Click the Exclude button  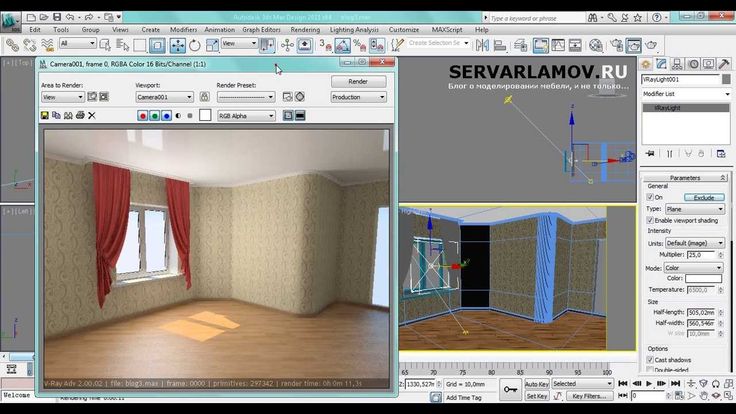tap(704, 197)
